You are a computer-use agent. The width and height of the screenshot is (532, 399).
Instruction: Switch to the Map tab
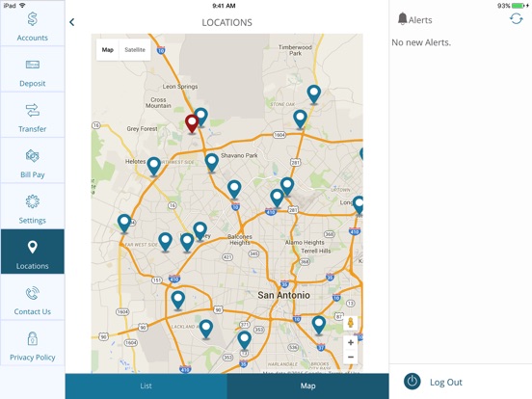point(307,386)
